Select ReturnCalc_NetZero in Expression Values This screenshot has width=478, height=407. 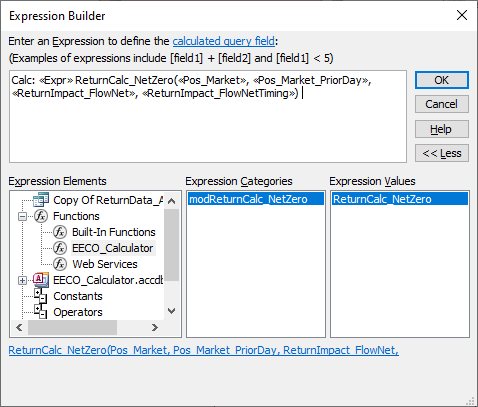click(x=400, y=199)
